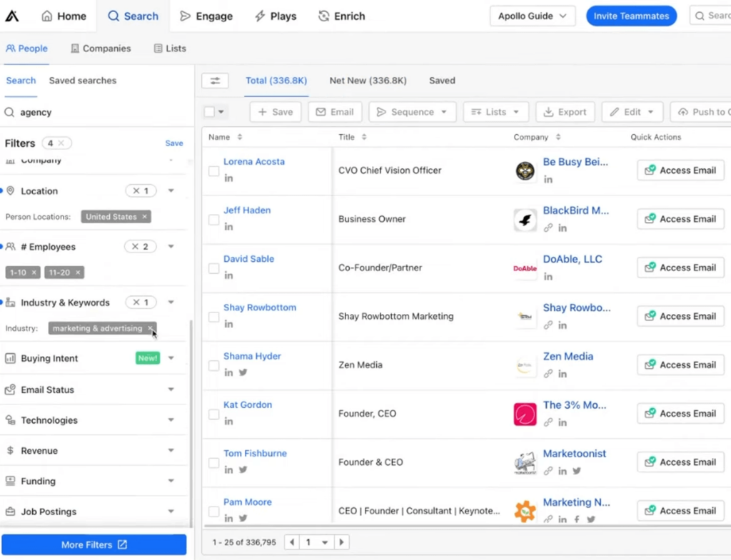Open Jeff Haden's LinkedIn icon
Image resolution: width=731 pixels, height=560 pixels.
(x=228, y=227)
